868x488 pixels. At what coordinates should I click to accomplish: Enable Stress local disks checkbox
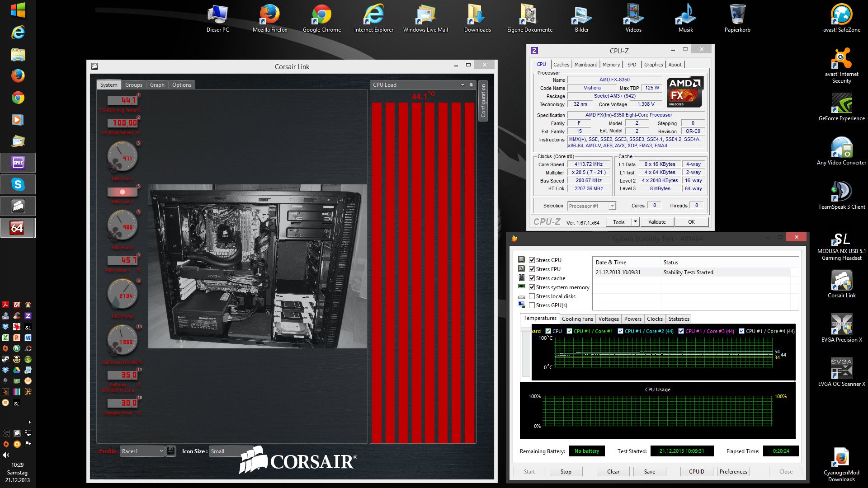click(532, 296)
